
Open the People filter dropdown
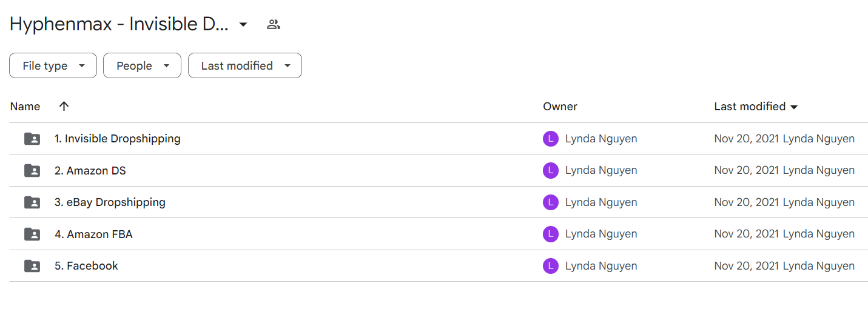(x=142, y=66)
